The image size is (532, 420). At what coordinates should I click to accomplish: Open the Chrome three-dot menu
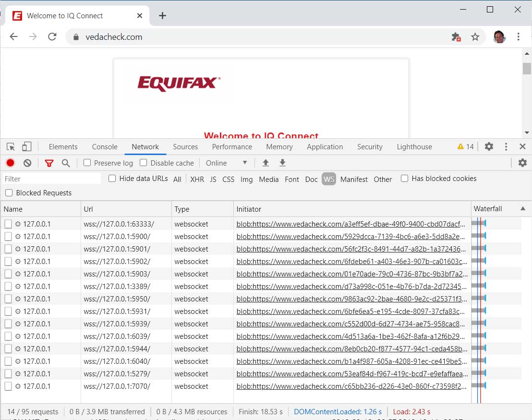(518, 36)
